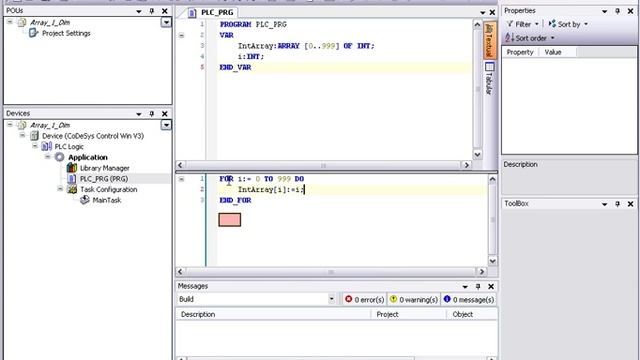640x360 pixels.
Task: Open the Devices tree view dropdown
Action: (166, 125)
